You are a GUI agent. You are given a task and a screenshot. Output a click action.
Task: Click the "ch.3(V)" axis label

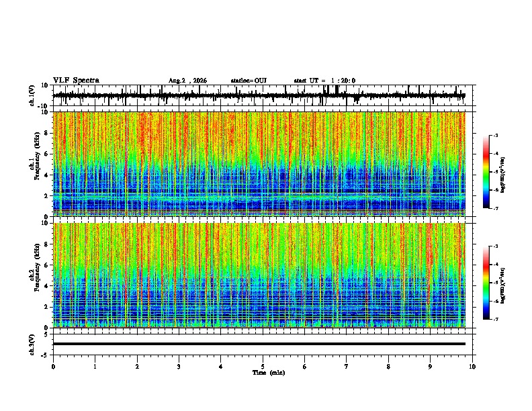[32, 345]
